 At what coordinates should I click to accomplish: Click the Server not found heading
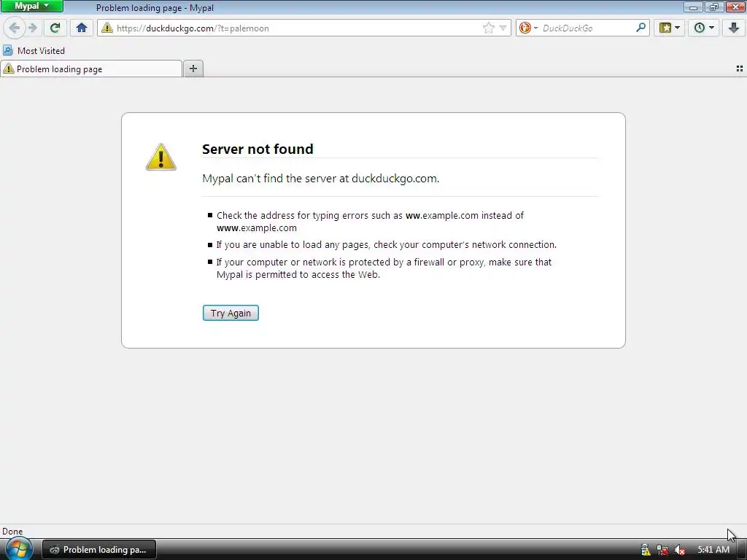[x=258, y=149]
